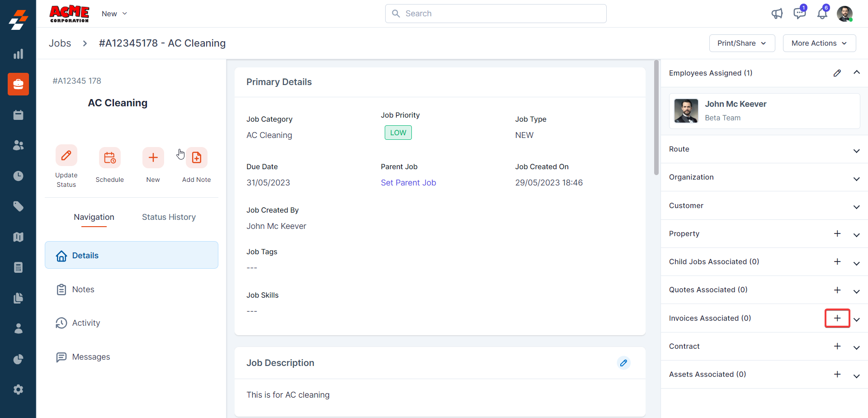
Task: Open the More Actions dropdown
Action: coord(819,43)
